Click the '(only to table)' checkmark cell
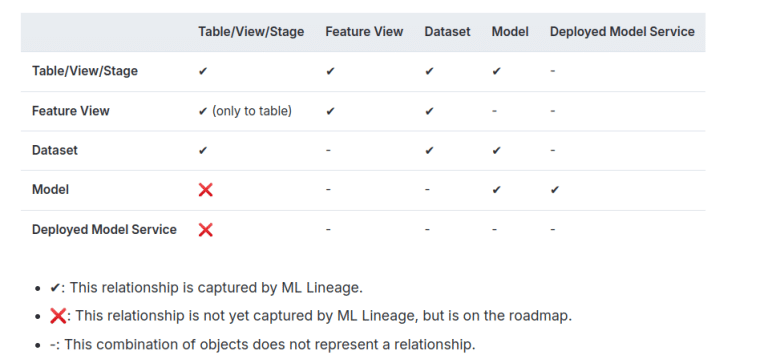 click(245, 111)
